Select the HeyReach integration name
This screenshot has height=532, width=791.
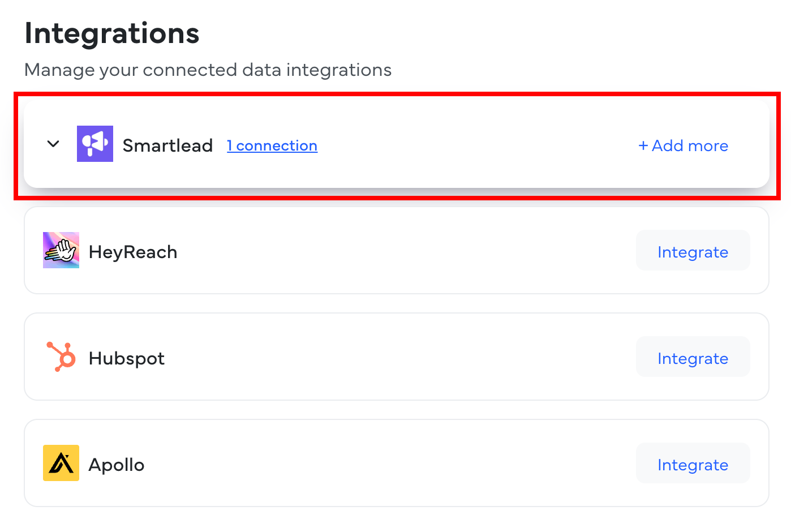(x=133, y=252)
